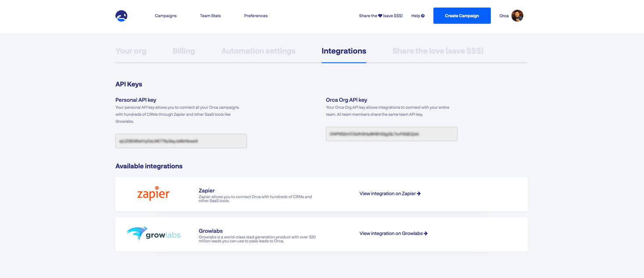
Task: Click the API Keys heading
Action: (x=129, y=84)
